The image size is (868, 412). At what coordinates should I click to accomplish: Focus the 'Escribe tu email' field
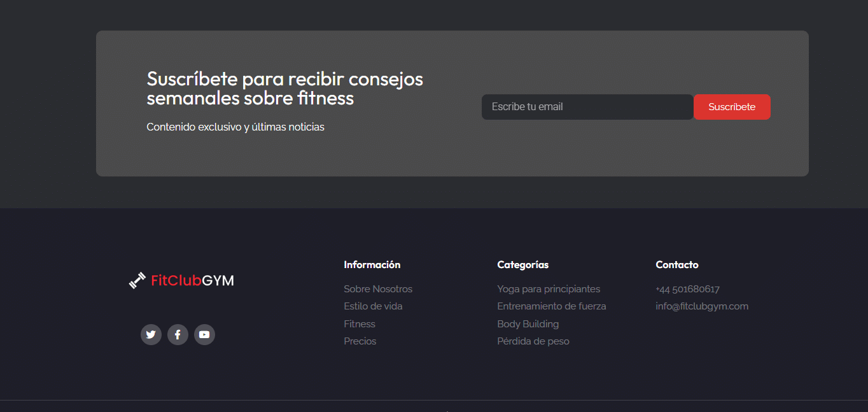coord(587,107)
